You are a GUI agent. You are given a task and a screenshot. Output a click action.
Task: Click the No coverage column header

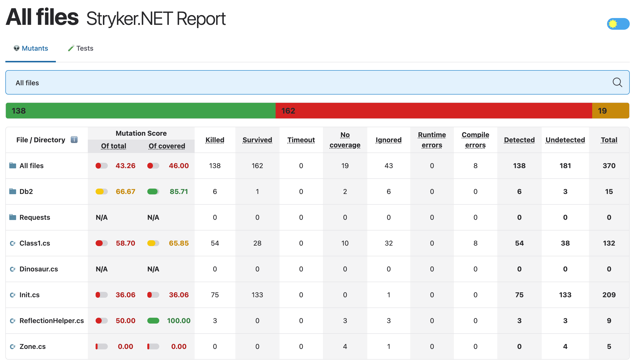tap(345, 140)
